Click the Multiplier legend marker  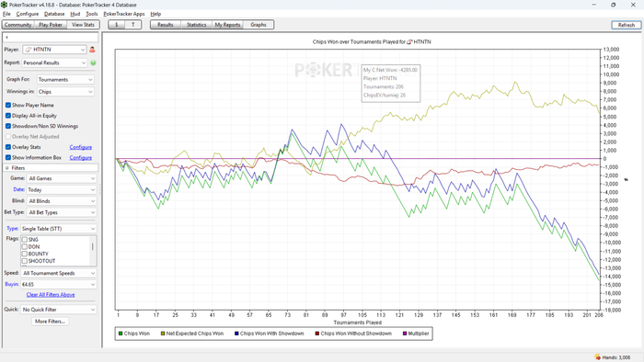pos(405,334)
